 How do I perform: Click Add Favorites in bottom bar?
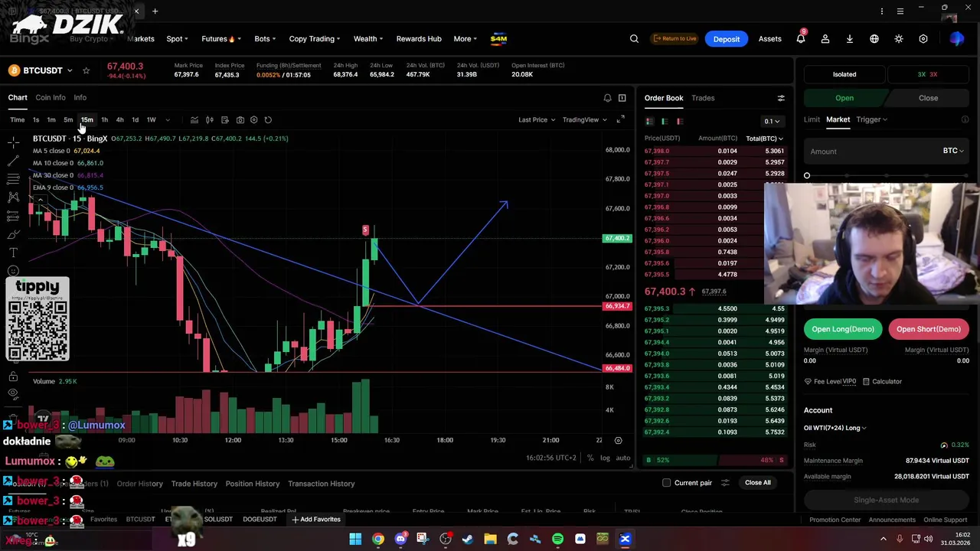[x=315, y=520]
